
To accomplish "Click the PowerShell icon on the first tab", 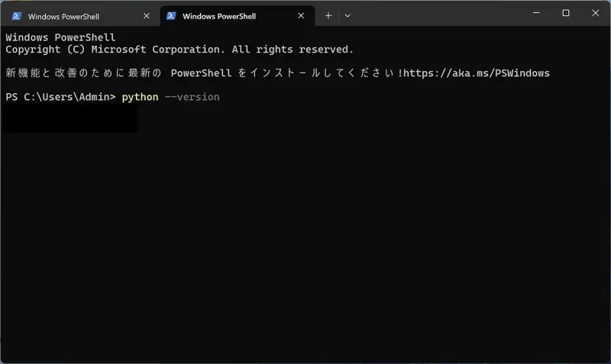I will tap(16, 16).
